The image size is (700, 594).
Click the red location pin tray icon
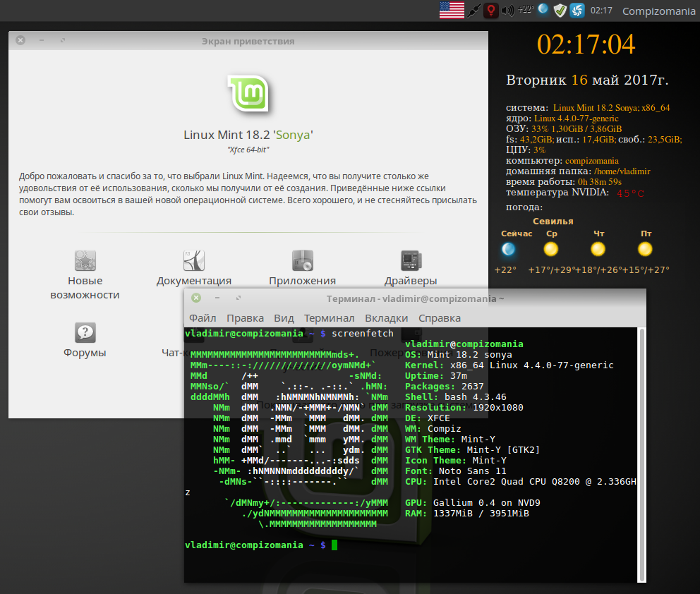pos(491,11)
